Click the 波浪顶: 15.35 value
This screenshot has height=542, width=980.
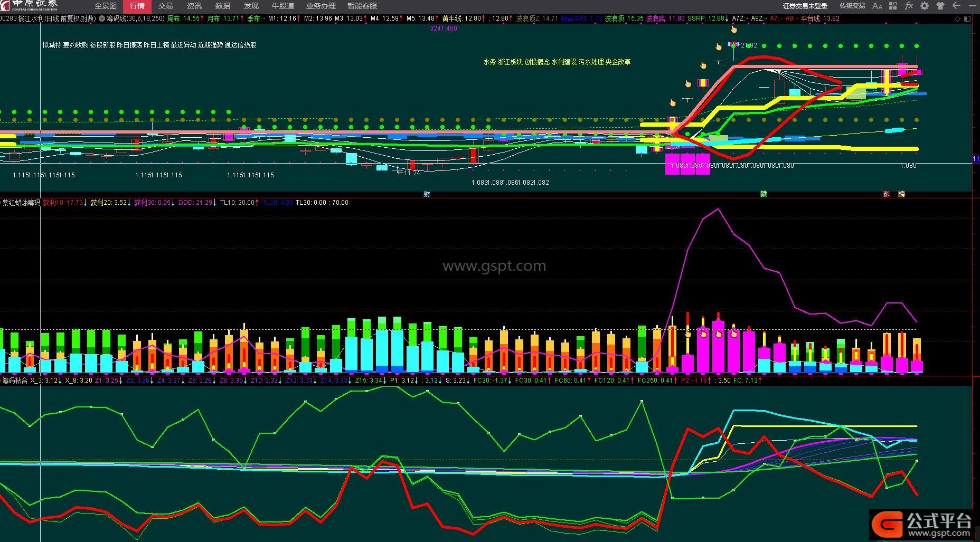pos(624,18)
